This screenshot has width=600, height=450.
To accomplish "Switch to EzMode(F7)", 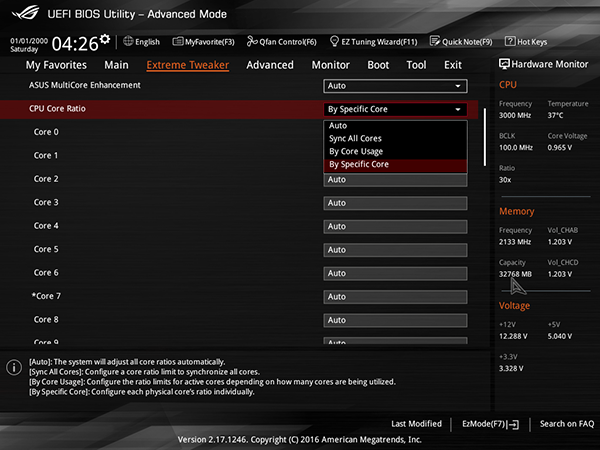I will tap(490, 424).
